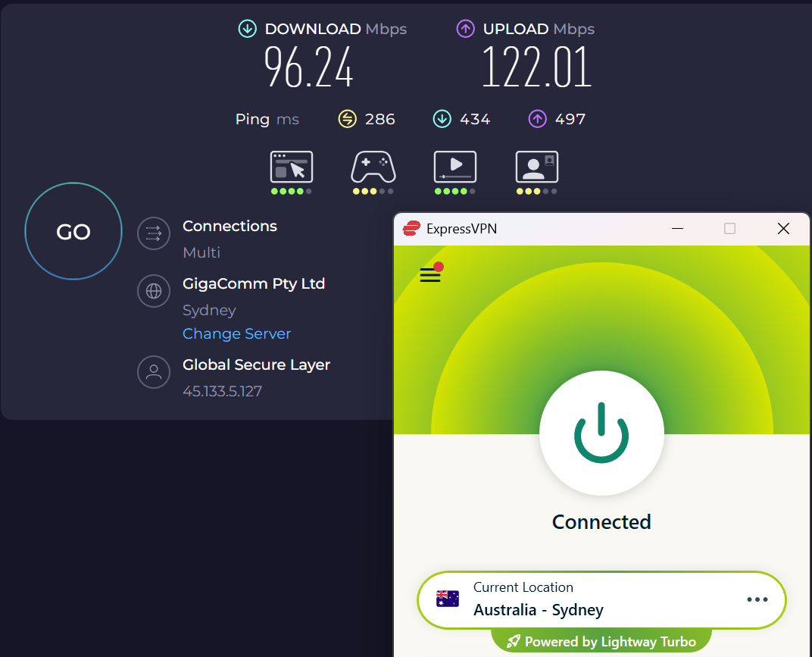Click the Global Secure Layer provider name
This screenshot has width=812, height=657.
(256, 364)
